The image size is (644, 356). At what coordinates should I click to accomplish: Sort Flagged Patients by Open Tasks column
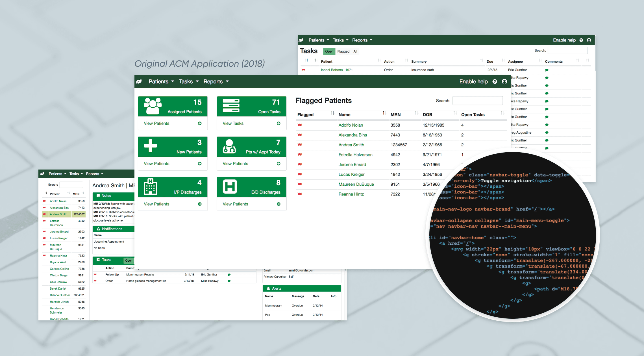tap(483, 114)
